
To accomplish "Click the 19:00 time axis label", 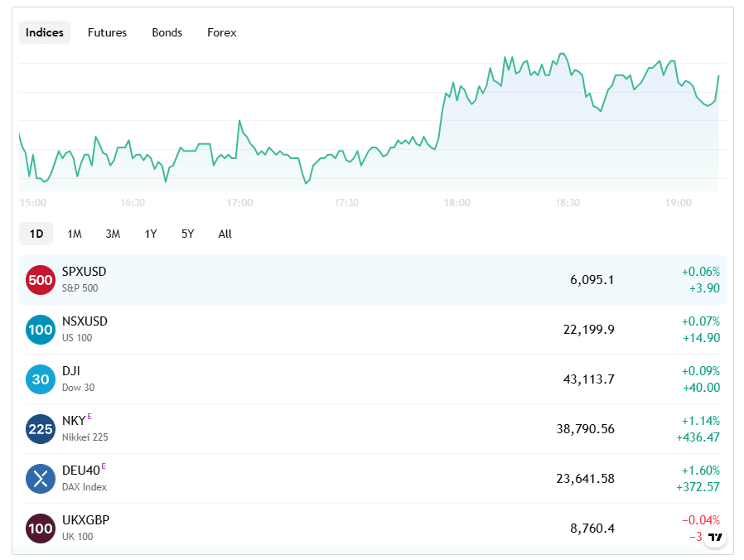I will pyautogui.click(x=679, y=203).
